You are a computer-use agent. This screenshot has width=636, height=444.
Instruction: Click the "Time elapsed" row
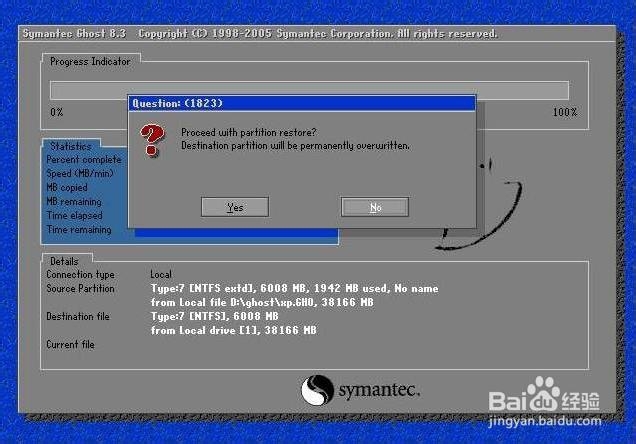point(74,216)
